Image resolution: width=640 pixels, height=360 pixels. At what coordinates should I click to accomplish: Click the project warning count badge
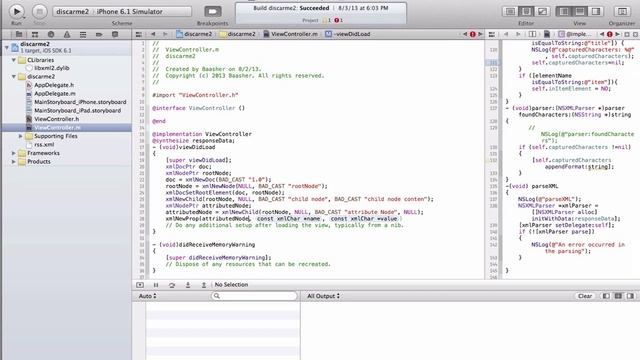tap(327, 20)
